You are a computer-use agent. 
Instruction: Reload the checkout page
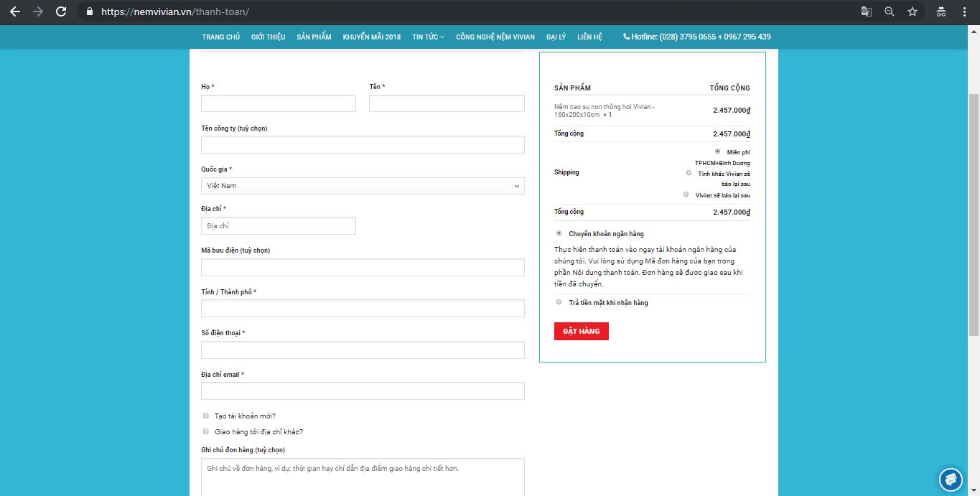(61, 11)
